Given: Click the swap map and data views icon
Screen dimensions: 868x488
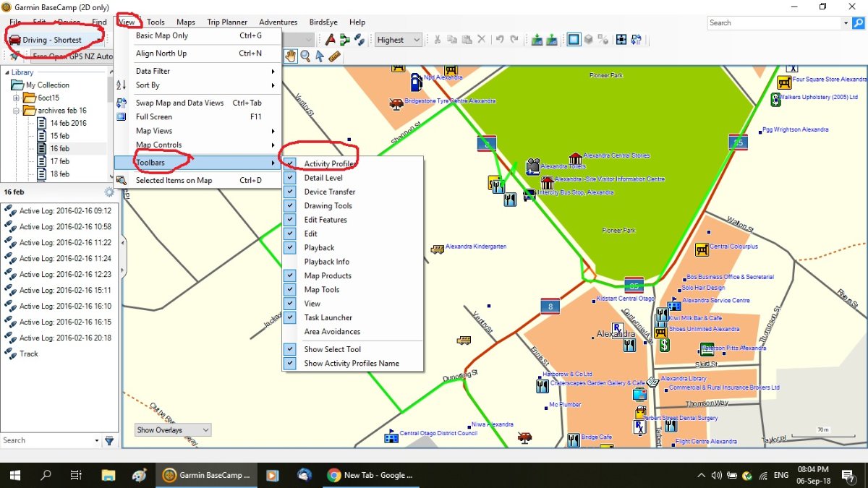Looking at the screenshot, I should click(637, 40).
